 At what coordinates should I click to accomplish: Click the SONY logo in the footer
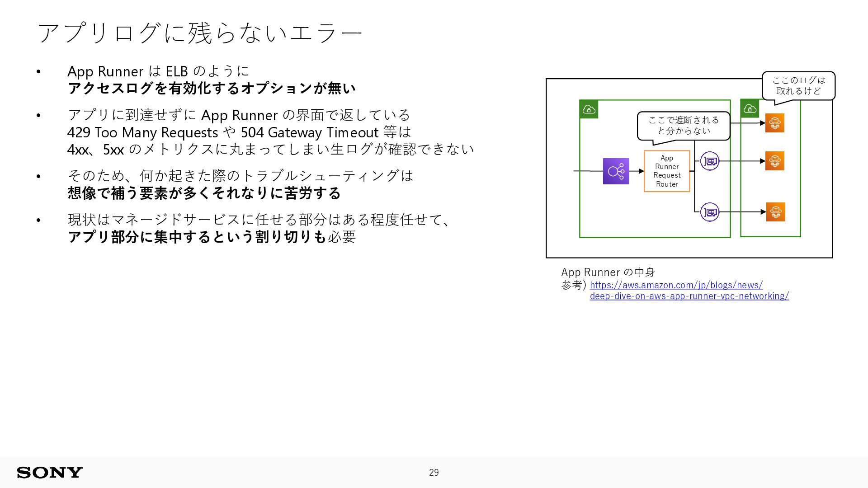[50, 473]
